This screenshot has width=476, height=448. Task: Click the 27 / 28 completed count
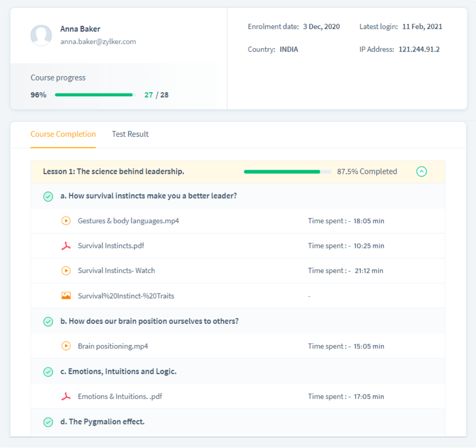coord(156,95)
